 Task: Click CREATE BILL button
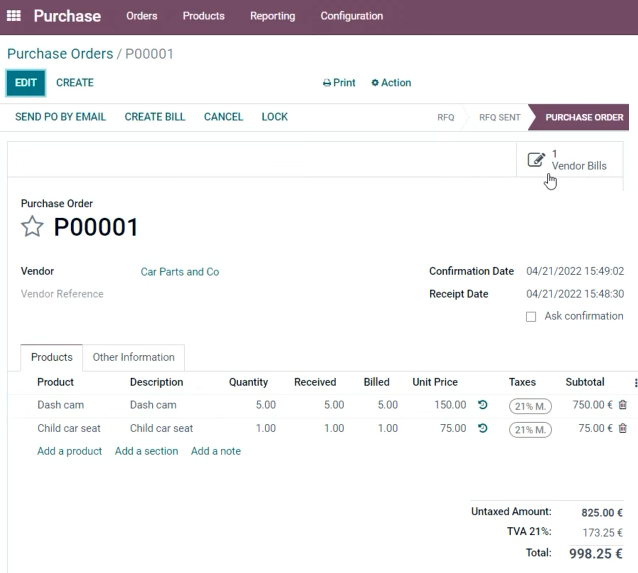(x=155, y=117)
